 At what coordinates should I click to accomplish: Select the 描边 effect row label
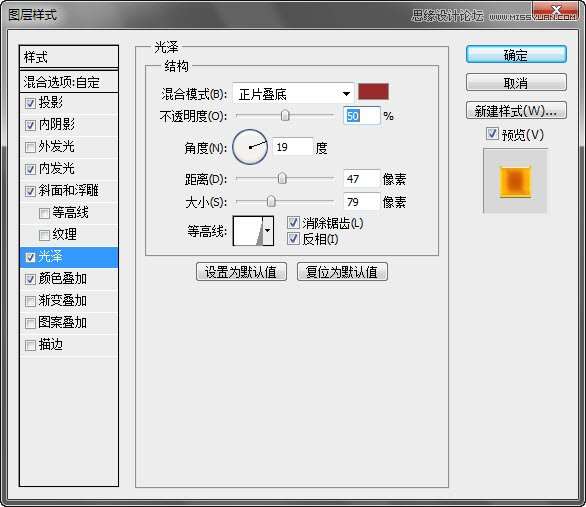pyautogui.click(x=51, y=345)
